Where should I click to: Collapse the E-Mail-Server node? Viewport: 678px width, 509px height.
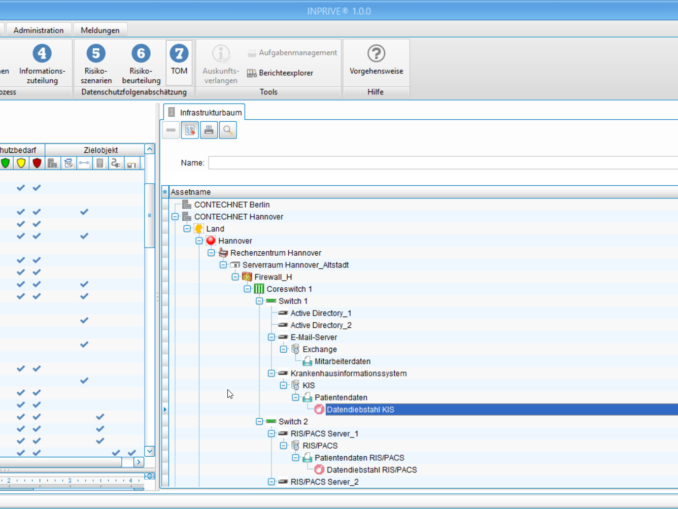tap(272, 337)
